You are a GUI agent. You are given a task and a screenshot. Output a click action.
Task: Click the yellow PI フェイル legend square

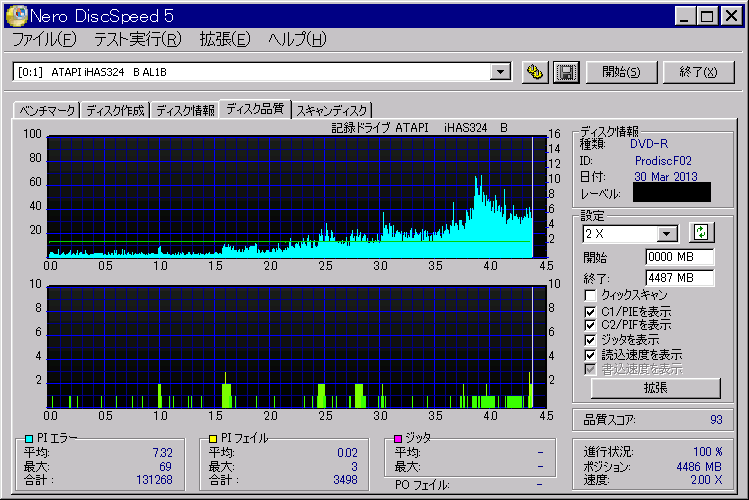[x=213, y=438]
